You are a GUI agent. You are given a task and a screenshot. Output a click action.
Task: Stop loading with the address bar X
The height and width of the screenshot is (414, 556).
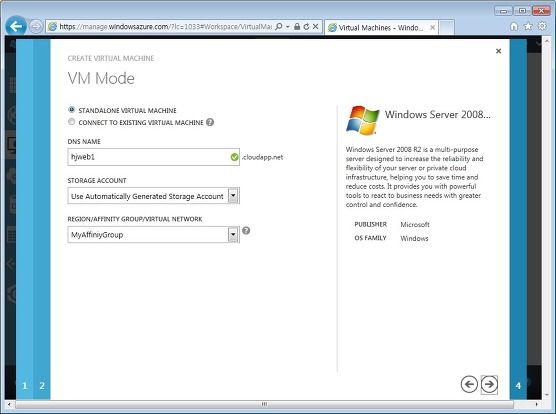[316, 27]
